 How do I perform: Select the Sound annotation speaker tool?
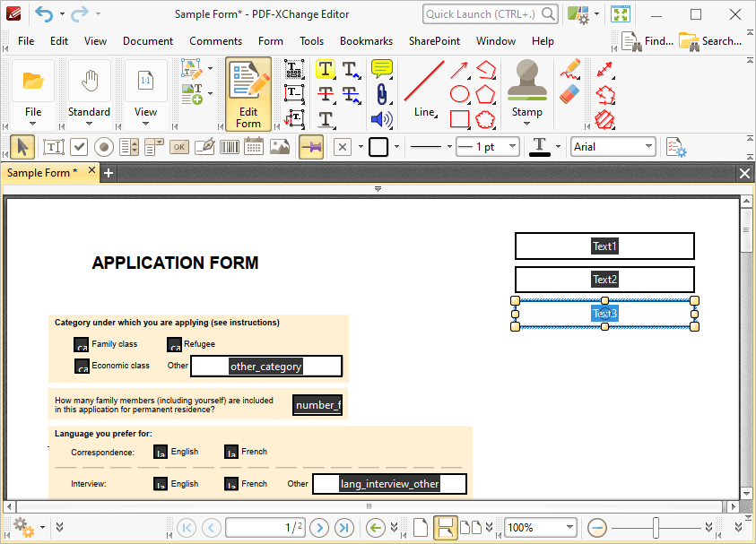pos(382,119)
